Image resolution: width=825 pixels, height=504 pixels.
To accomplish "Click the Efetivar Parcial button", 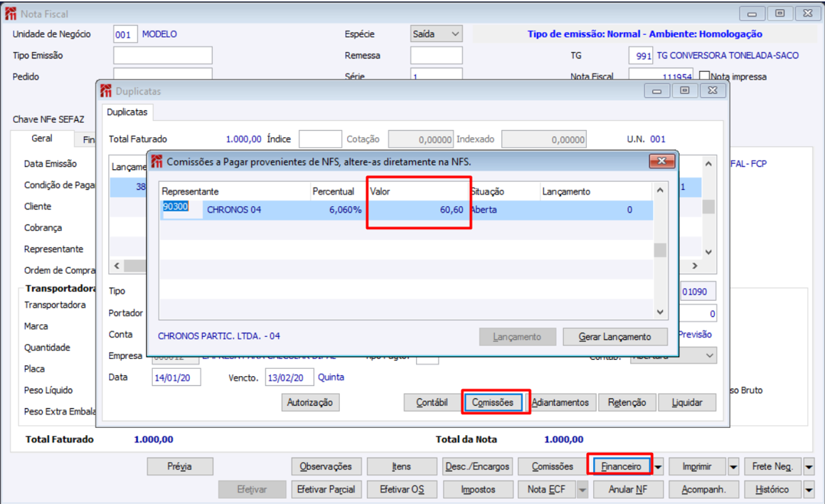I will click(326, 489).
